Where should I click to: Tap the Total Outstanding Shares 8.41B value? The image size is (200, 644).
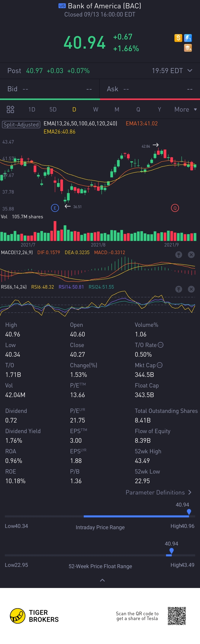point(143,420)
